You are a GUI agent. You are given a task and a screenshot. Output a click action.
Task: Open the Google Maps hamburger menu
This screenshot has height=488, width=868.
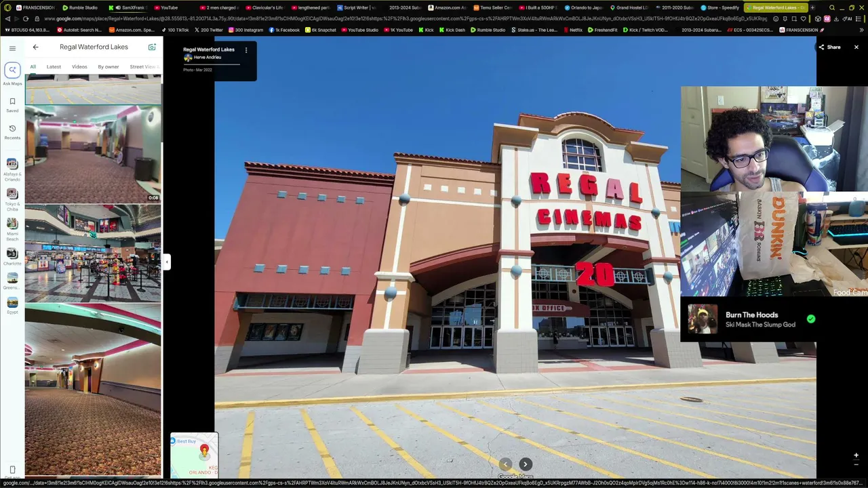[12, 48]
